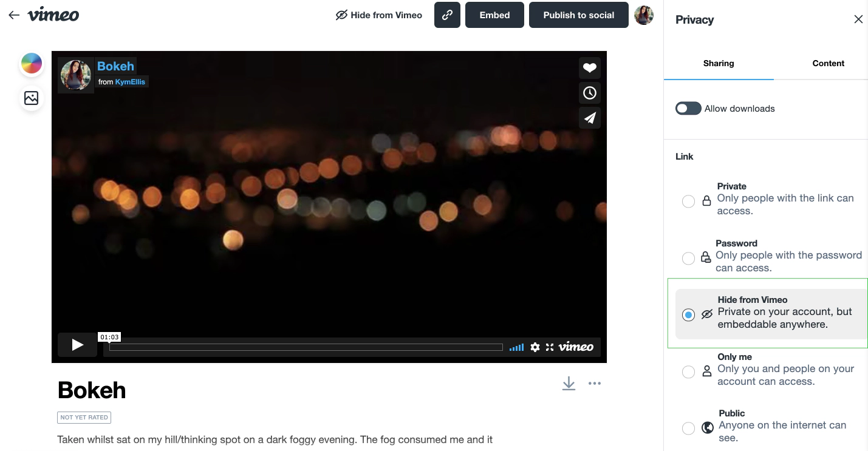Click the copy link icon button
Image resolution: width=868 pixels, height=451 pixels.
(x=447, y=15)
